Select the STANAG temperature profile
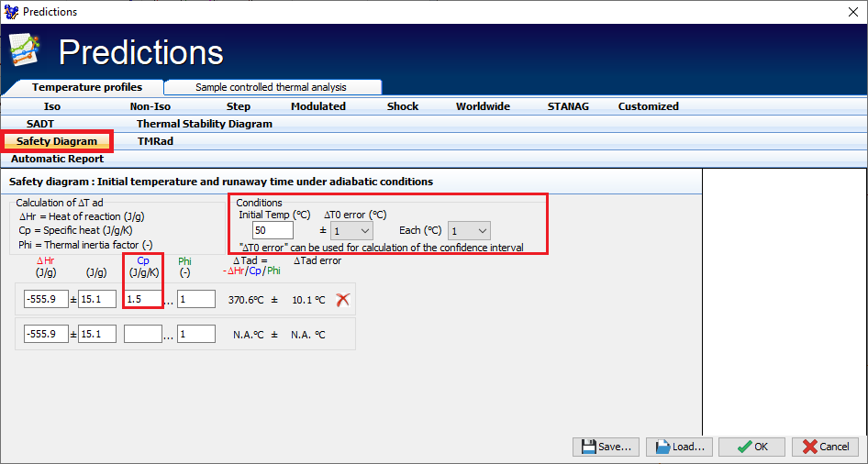This screenshot has width=868, height=464. click(568, 106)
